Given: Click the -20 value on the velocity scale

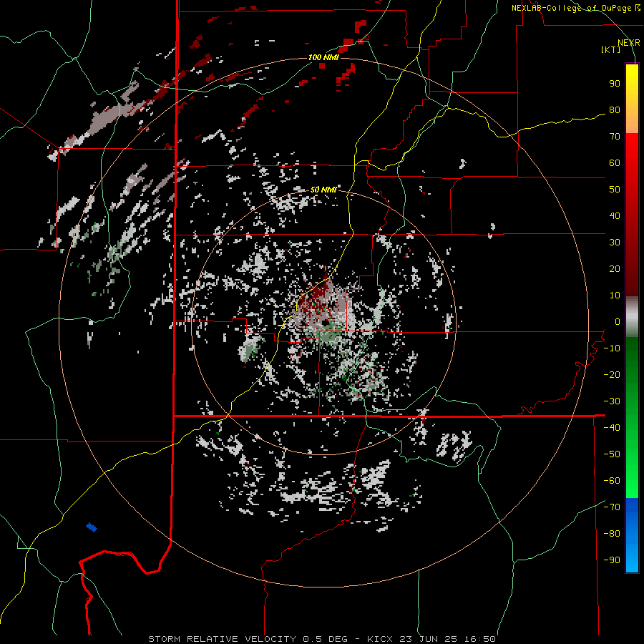Looking at the screenshot, I should 612,374.
